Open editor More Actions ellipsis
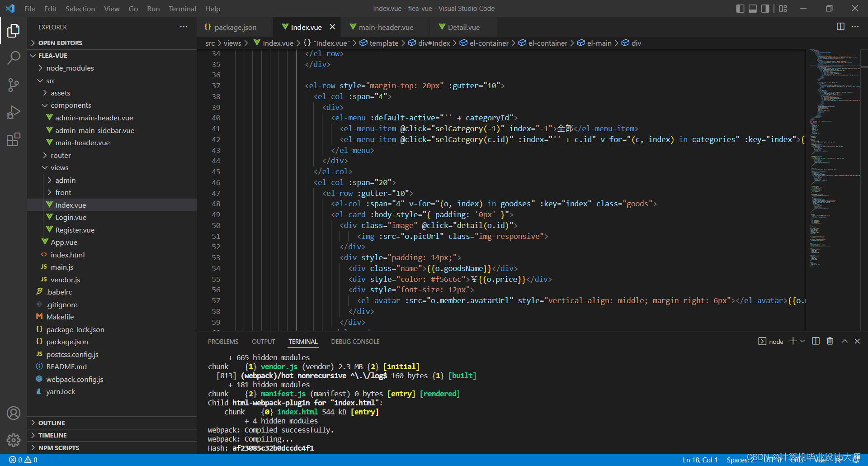This screenshot has height=466, width=868. click(x=855, y=27)
